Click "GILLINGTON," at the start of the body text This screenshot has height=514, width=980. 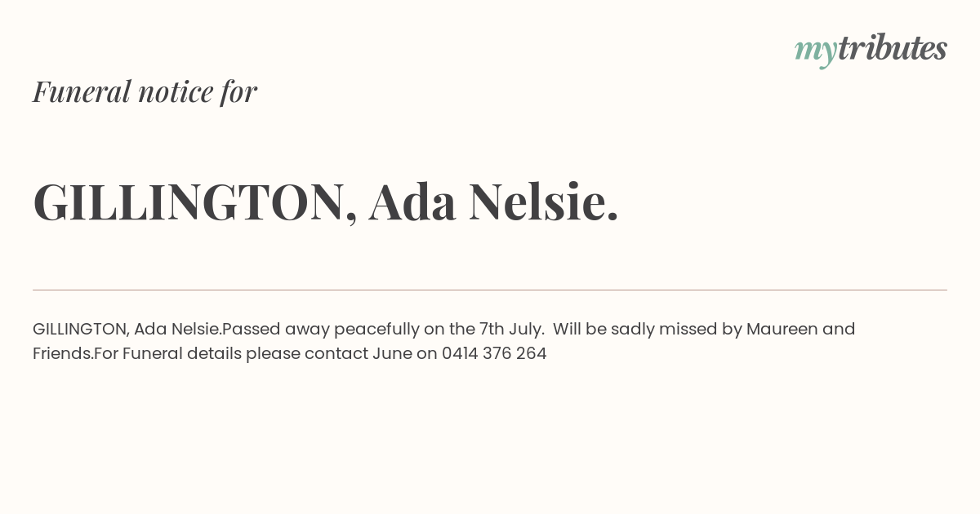point(81,330)
